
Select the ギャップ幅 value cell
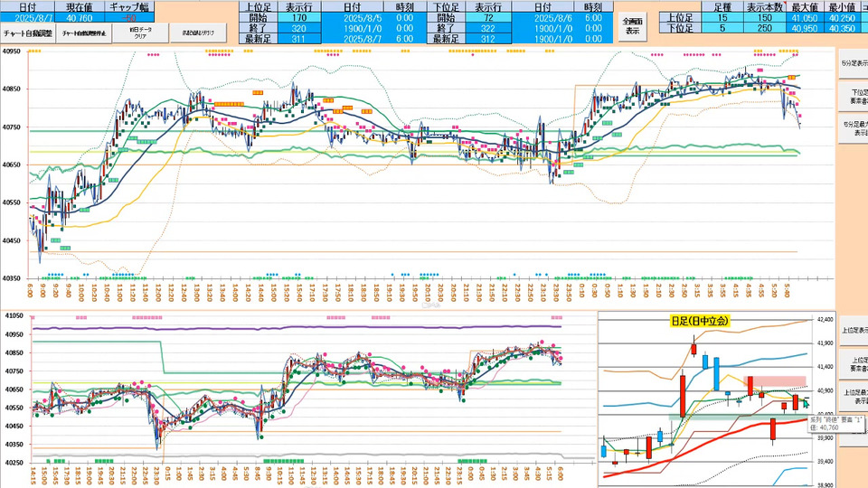coord(128,16)
